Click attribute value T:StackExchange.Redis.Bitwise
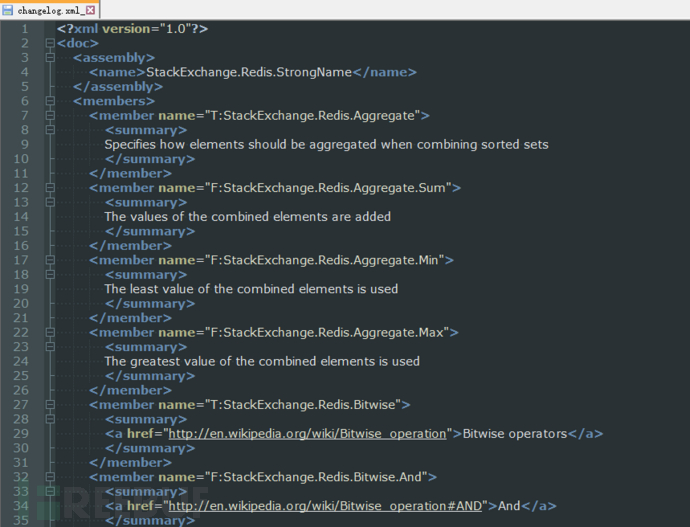This screenshot has height=527, width=690. pyautogui.click(x=303, y=405)
